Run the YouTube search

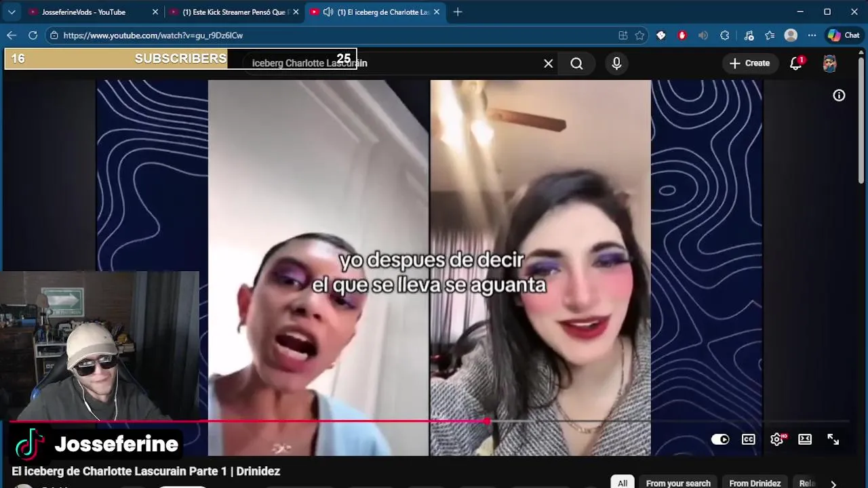click(x=577, y=63)
